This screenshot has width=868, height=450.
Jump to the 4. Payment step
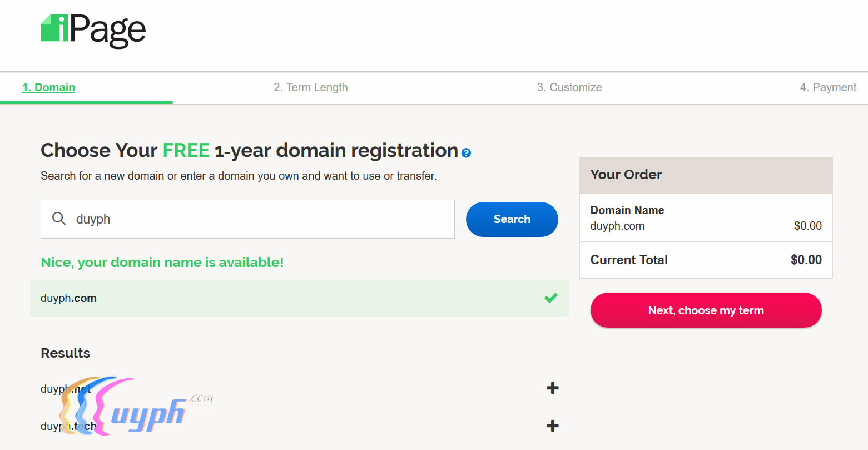coord(827,87)
